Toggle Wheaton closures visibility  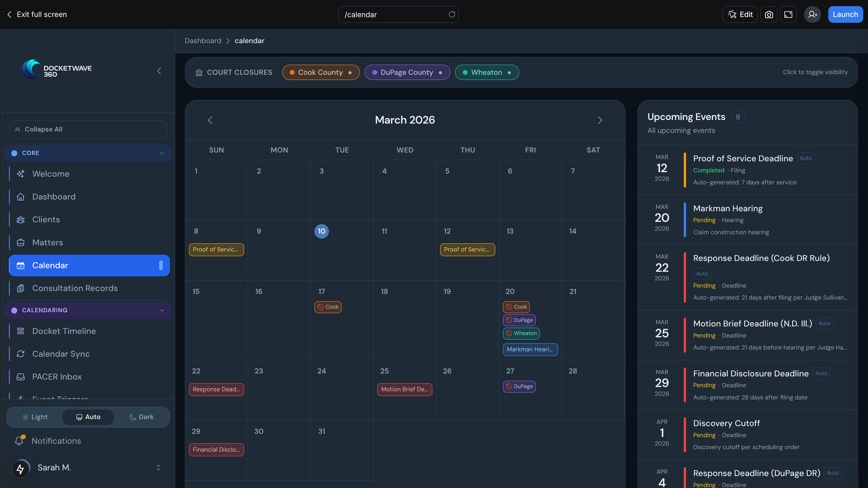click(487, 72)
